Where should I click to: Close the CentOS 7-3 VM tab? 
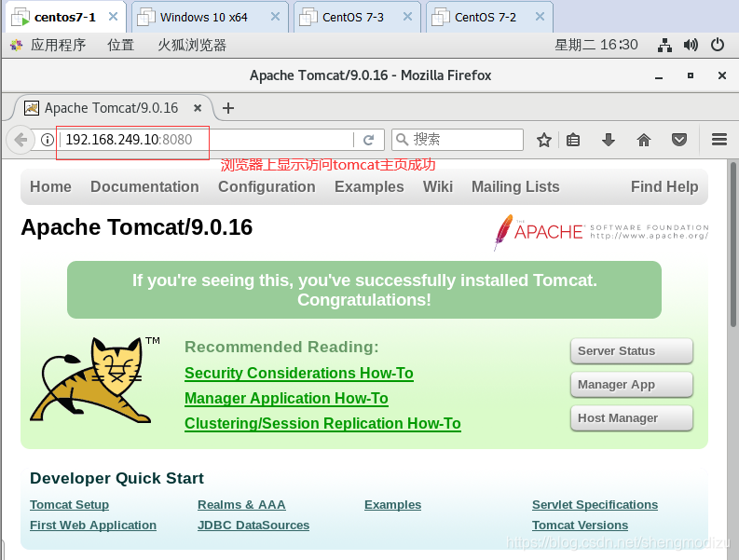[407, 17]
